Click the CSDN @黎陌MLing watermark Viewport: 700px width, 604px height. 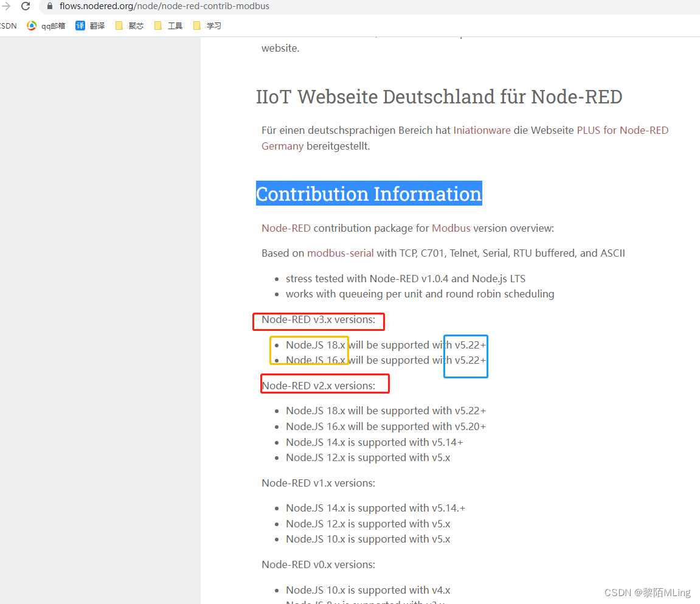646,592
